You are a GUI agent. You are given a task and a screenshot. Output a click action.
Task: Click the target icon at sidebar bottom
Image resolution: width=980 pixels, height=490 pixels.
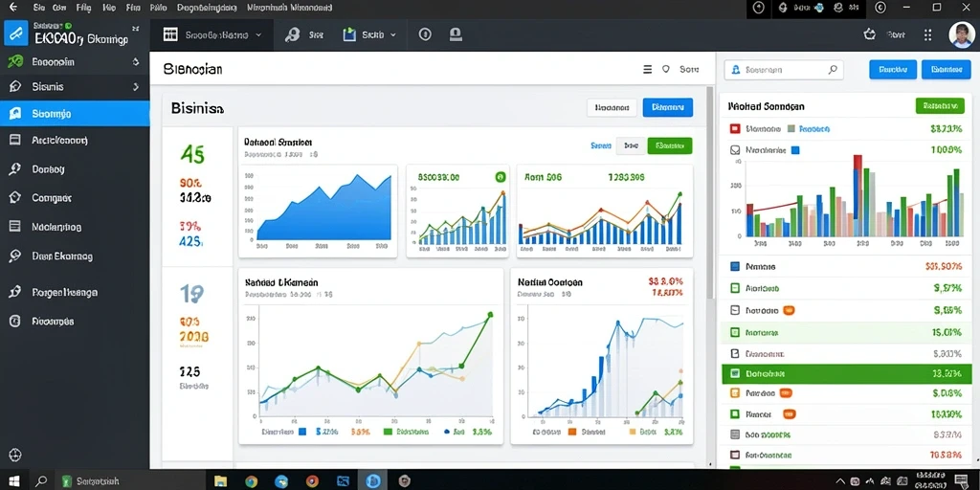(15, 455)
